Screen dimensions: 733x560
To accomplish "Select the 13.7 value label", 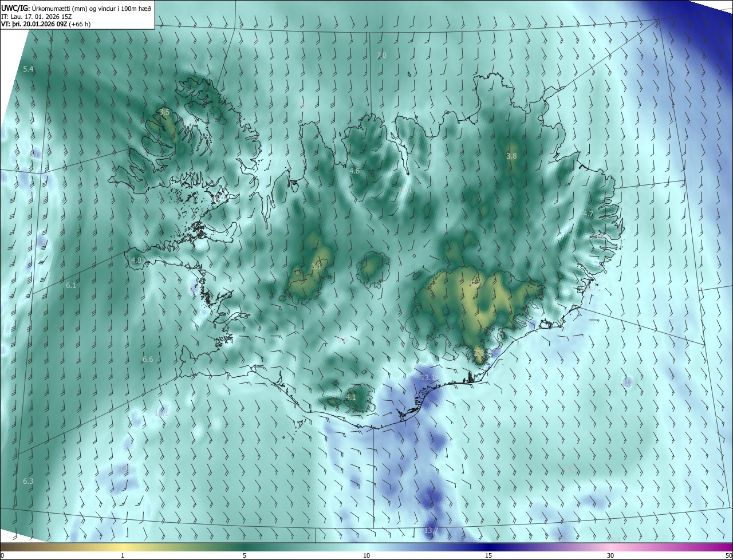I will [x=431, y=531].
